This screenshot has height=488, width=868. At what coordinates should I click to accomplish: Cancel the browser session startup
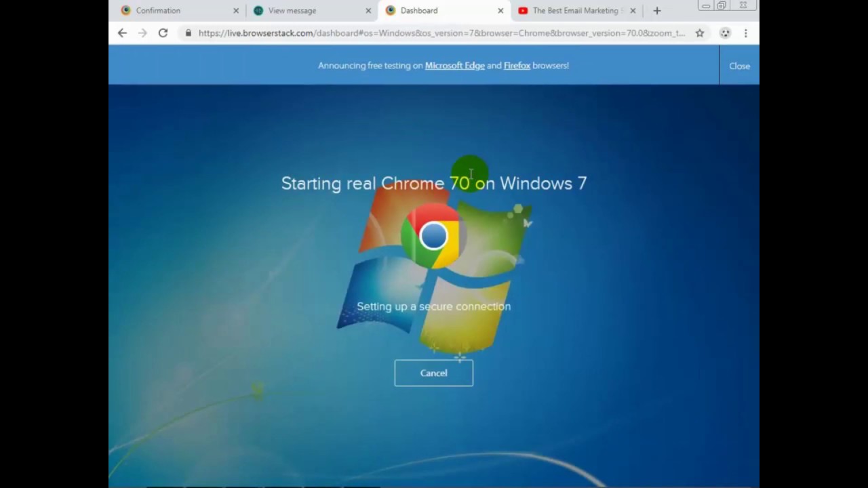pyautogui.click(x=433, y=373)
